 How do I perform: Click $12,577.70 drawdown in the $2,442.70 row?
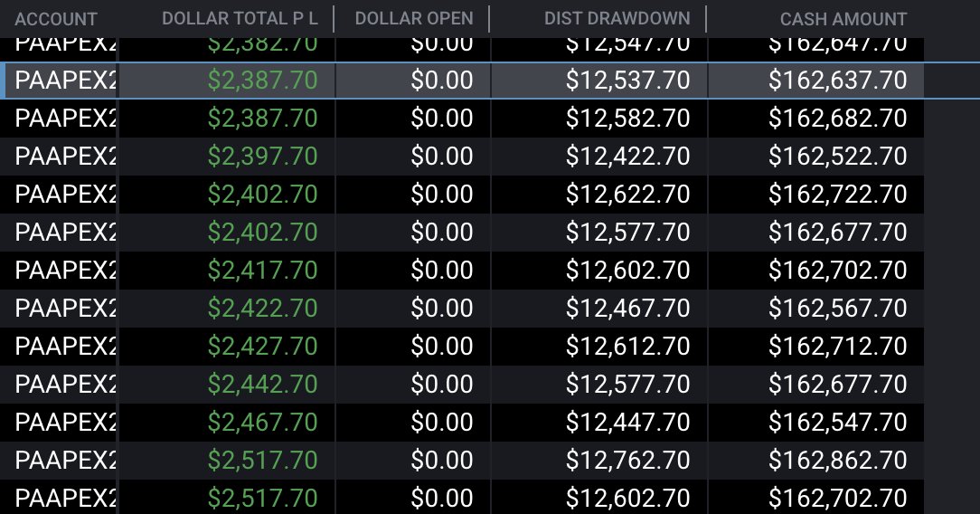coord(627,385)
